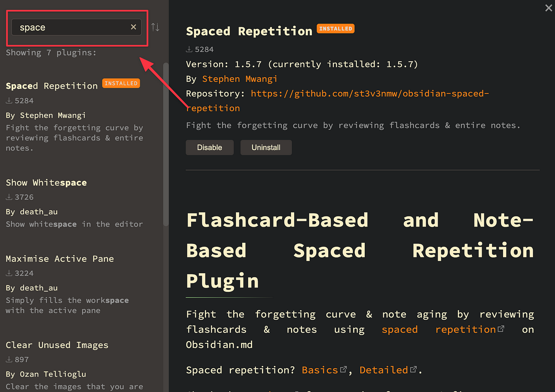The height and width of the screenshot is (392, 555).
Task: Open author link Stephen Mwangi
Action: tap(240, 79)
